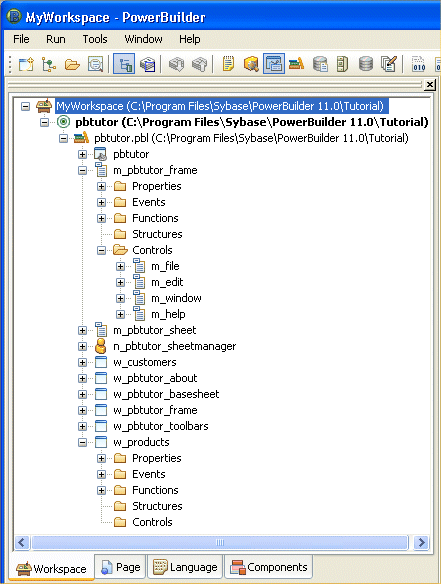Select m_help in the tree
This screenshot has width=441, height=584.
(x=168, y=314)
